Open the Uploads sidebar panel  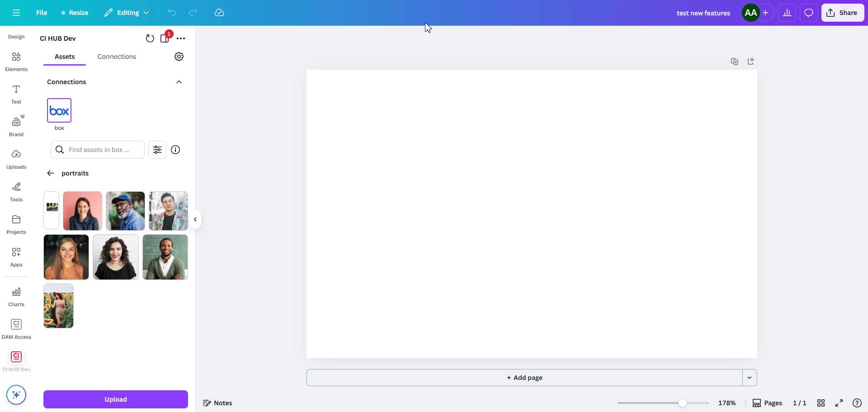point(16,159)
